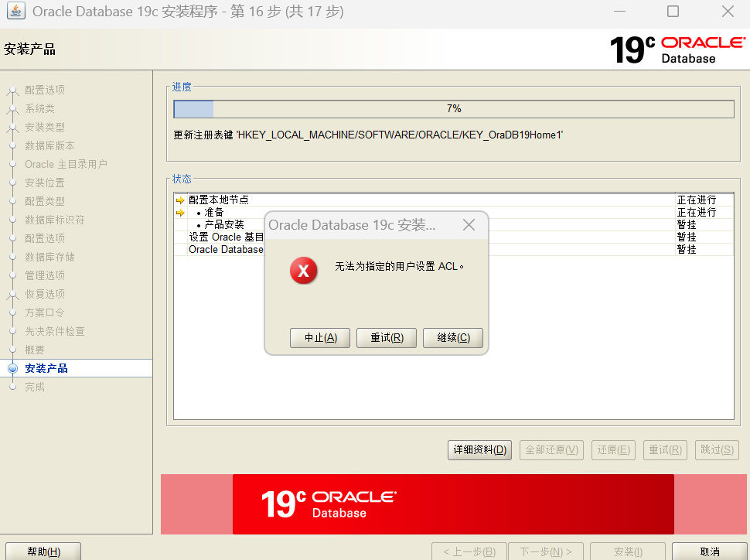
Task: Open help with 帮助(H) button
Action: tap(43, 551)
